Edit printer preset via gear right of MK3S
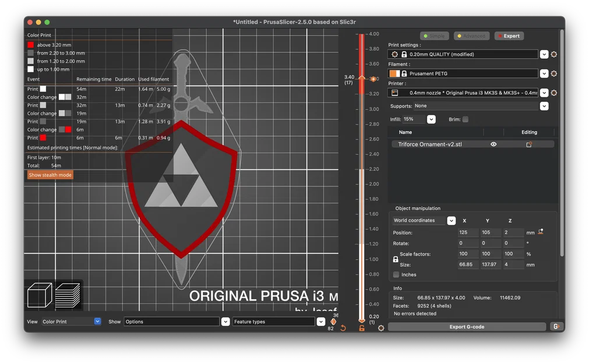 [553, 93]
